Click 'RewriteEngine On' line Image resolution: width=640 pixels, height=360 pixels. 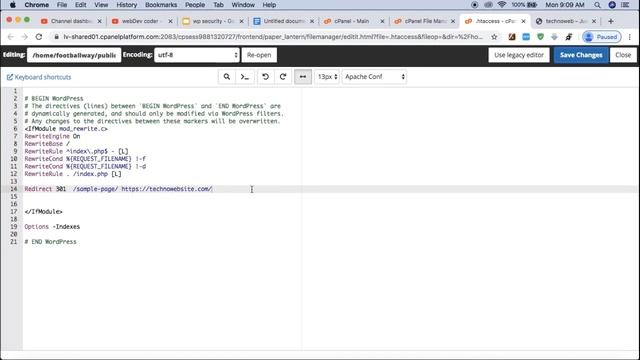pos(52,136)
